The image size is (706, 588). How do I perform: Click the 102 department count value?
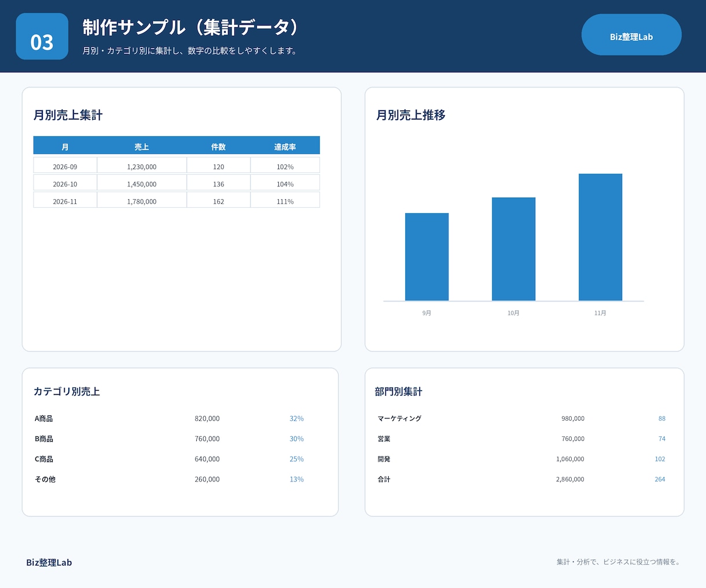pos(660,459)
